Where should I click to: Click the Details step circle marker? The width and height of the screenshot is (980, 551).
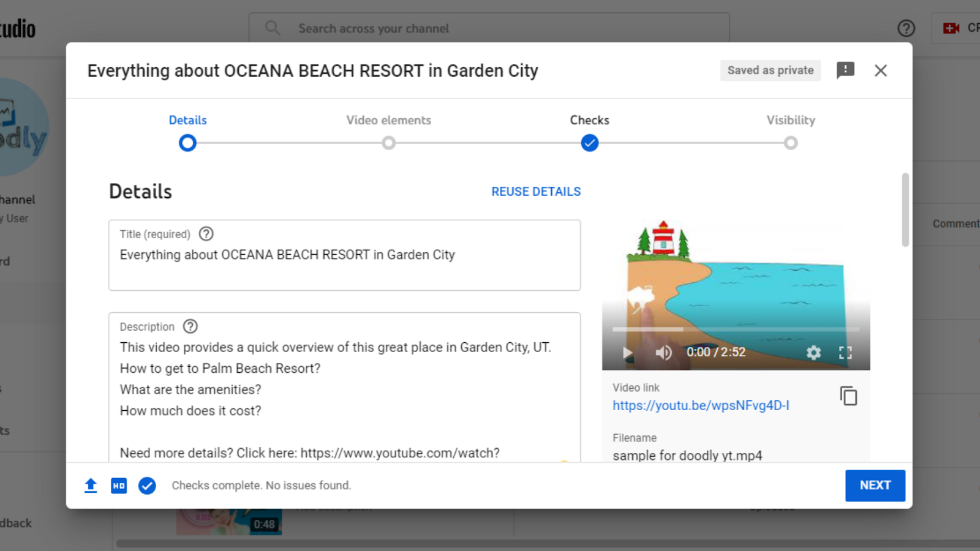pyautogui.click(x=187, y=143)
